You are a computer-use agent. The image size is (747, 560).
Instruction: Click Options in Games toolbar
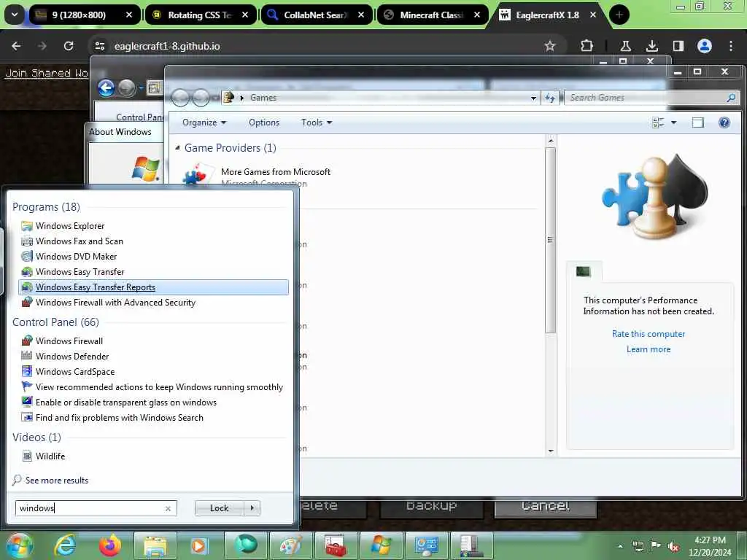pos(264,122)
